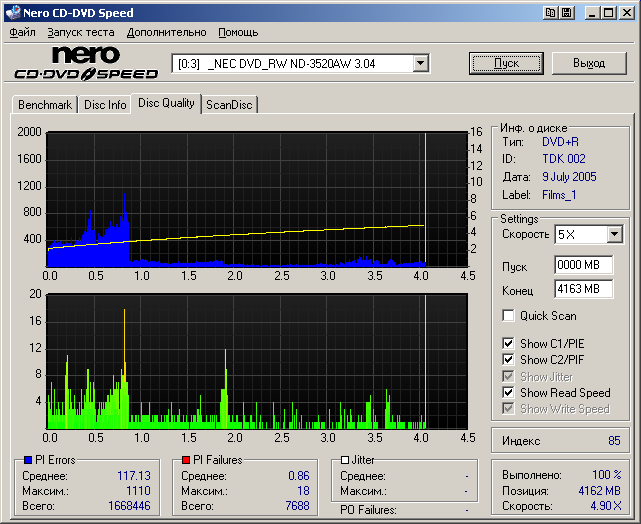Viewport: 641px width, 524px height.
Task: Expand the Скорость speed dropdown
Action: tap(614, 235)
